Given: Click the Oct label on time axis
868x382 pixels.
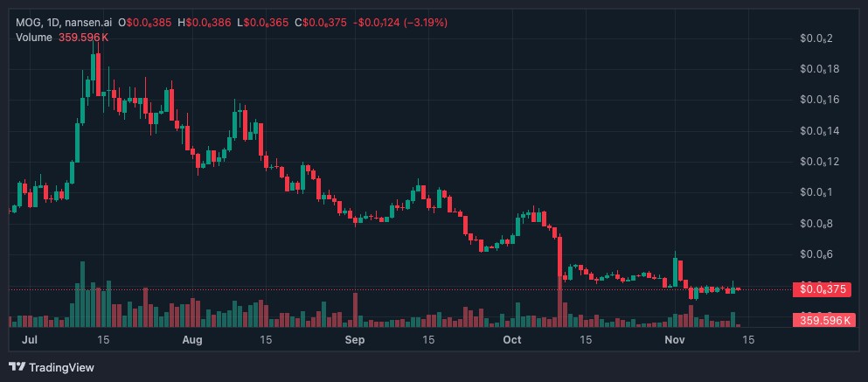Looking at the screenshot, I should (514, 339).
